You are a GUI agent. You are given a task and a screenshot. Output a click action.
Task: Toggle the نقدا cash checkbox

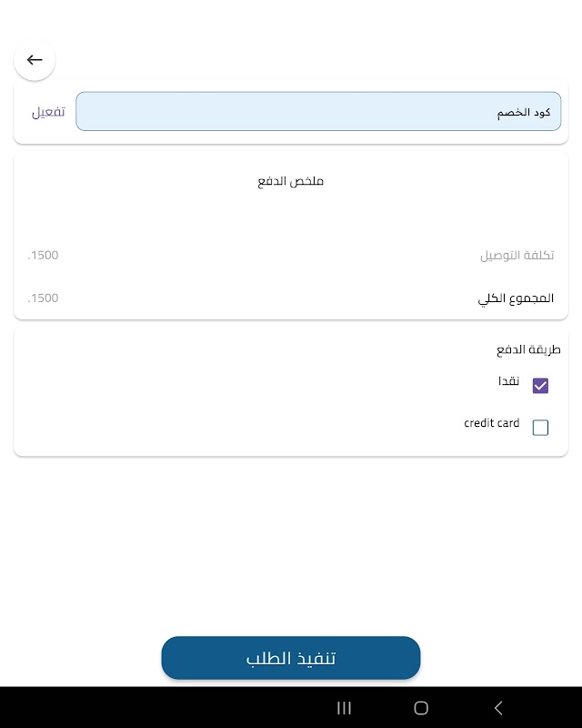540,386
